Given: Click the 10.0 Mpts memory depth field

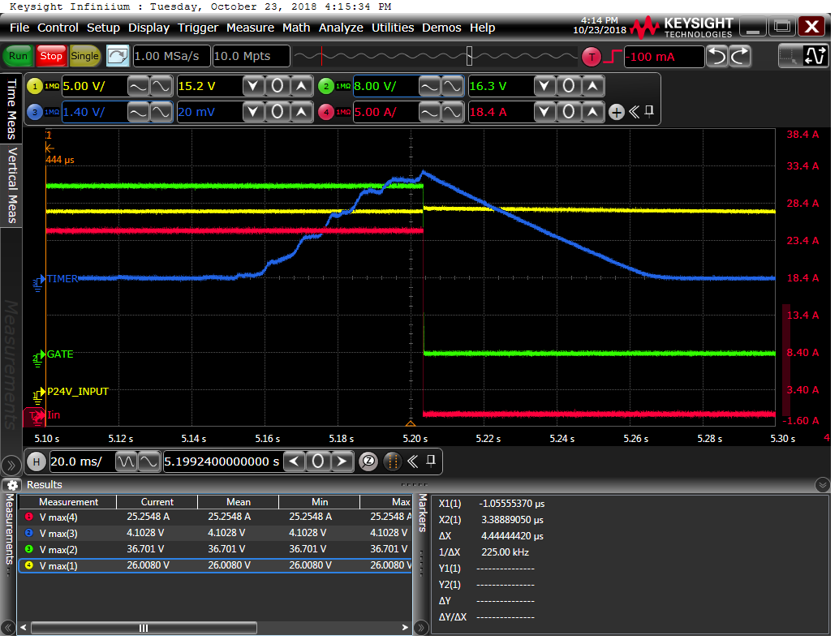Looking at the screenshot, I should [x=252, y=56].
